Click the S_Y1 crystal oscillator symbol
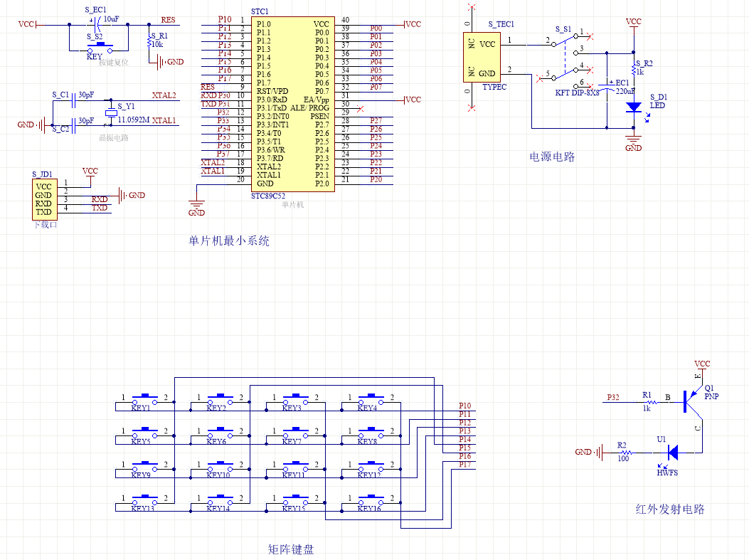This screenshot has width=749, height=560. point(111,114)
